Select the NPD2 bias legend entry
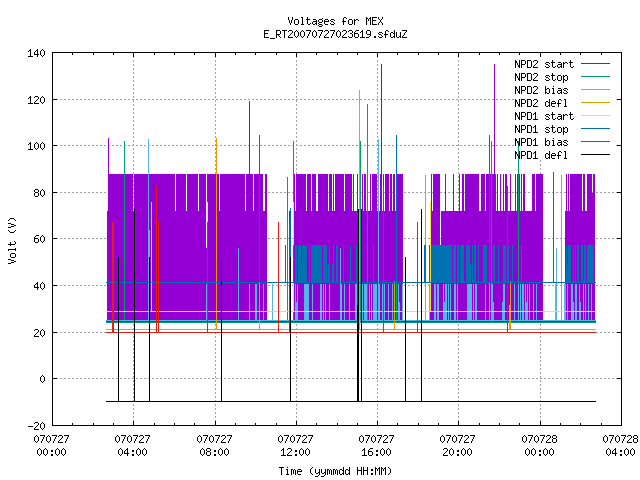 click(x=541, y=90)
